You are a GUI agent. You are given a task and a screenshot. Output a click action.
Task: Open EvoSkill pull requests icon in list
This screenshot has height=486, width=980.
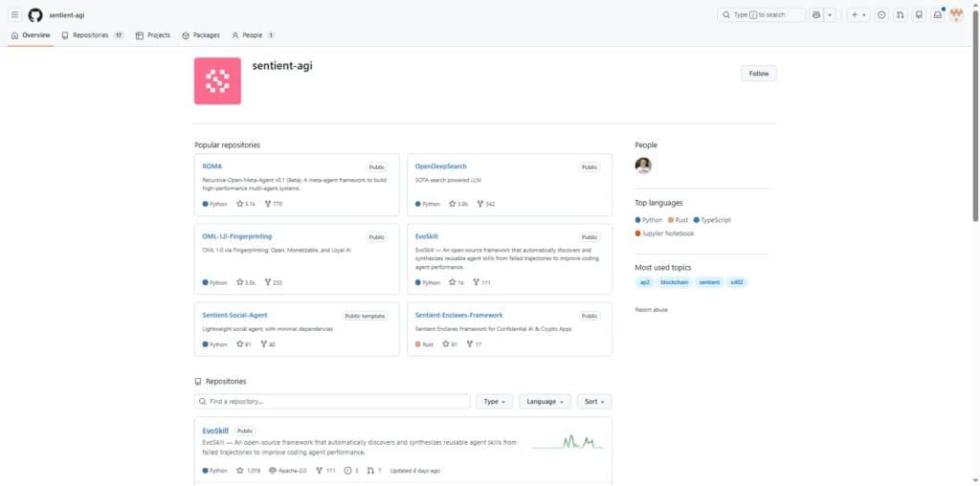click(x=370, y=471)
